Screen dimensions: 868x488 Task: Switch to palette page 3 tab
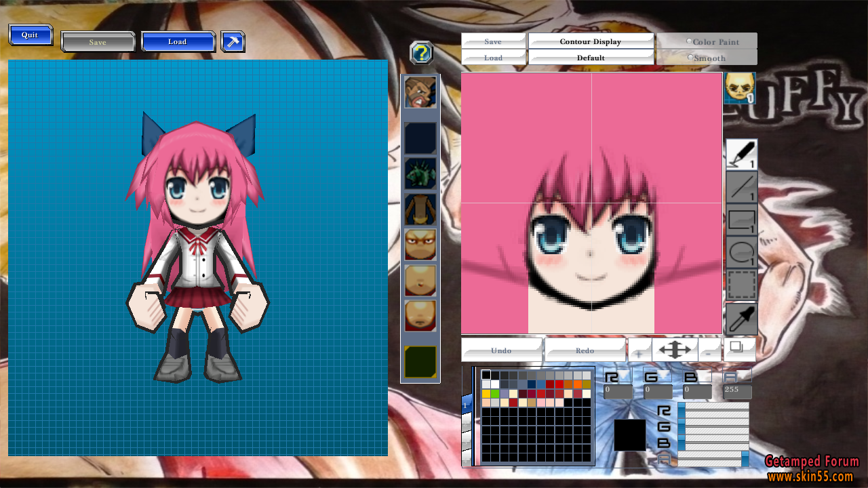coord(466,442)
